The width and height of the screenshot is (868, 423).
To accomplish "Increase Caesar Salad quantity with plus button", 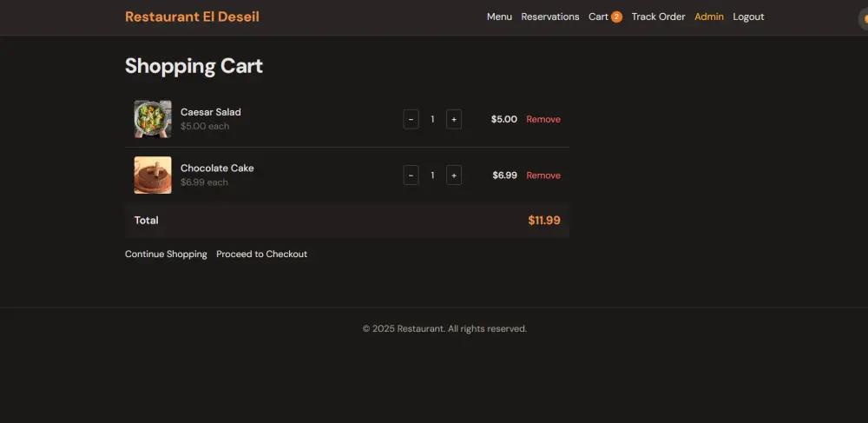I will tap(454, 119).
